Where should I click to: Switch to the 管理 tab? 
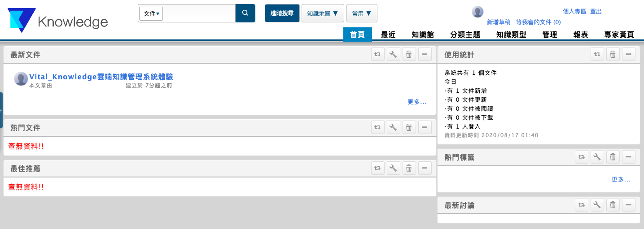click(550, 35)
